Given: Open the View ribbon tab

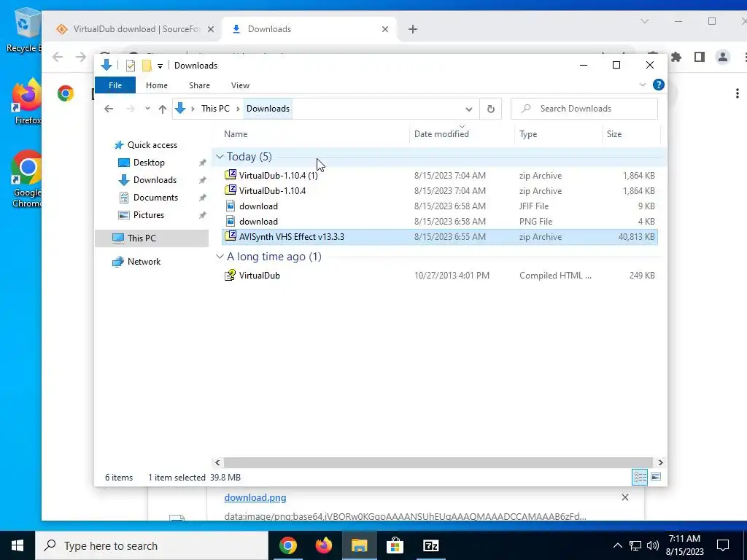Looking at the screenshot, I should click(x=240, y=85).
